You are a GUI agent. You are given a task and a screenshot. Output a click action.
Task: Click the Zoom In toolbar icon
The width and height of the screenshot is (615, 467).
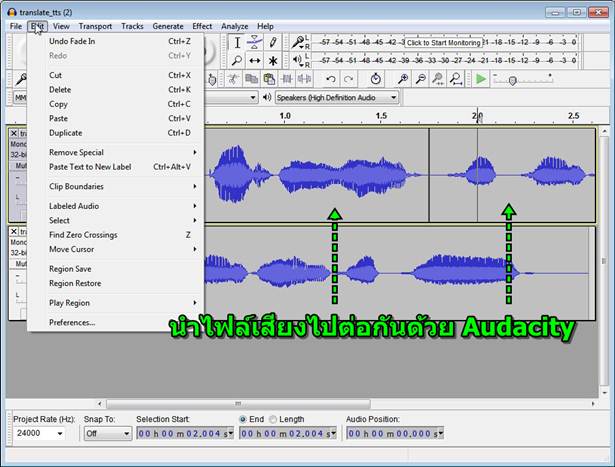(402, 79)
